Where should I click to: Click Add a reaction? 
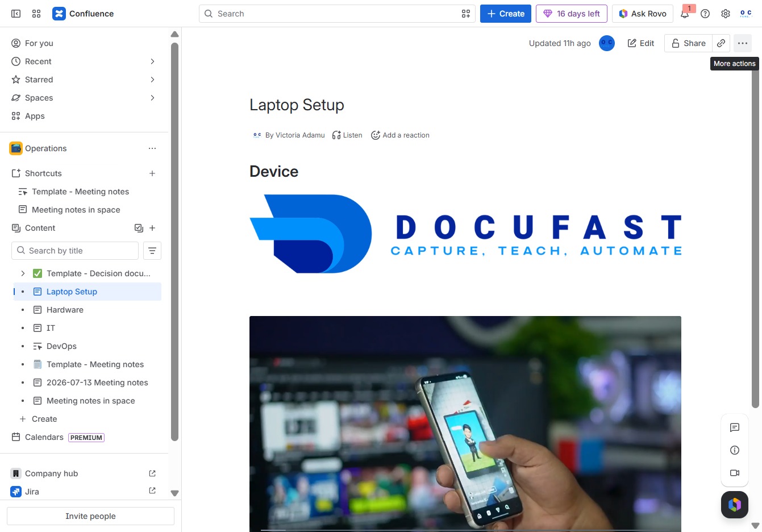pos(400,135)
